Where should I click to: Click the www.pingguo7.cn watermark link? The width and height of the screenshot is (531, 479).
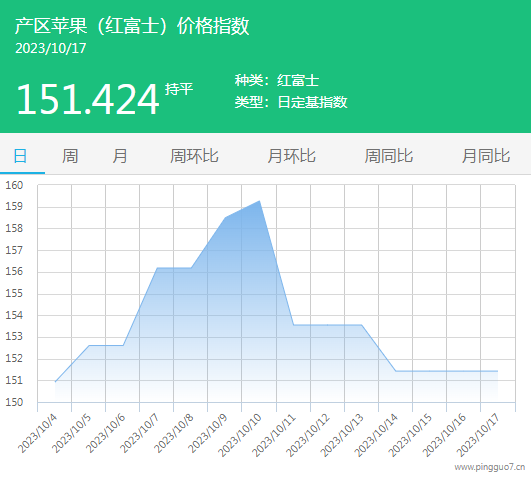[x=490, y=467]
